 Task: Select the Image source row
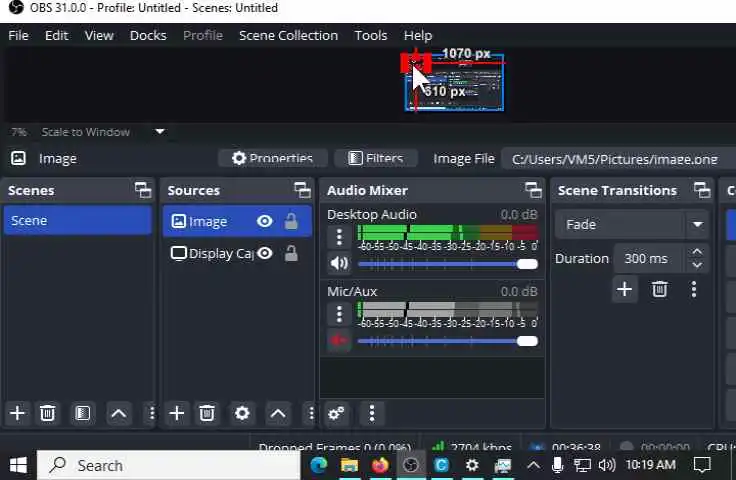(237, 221)
